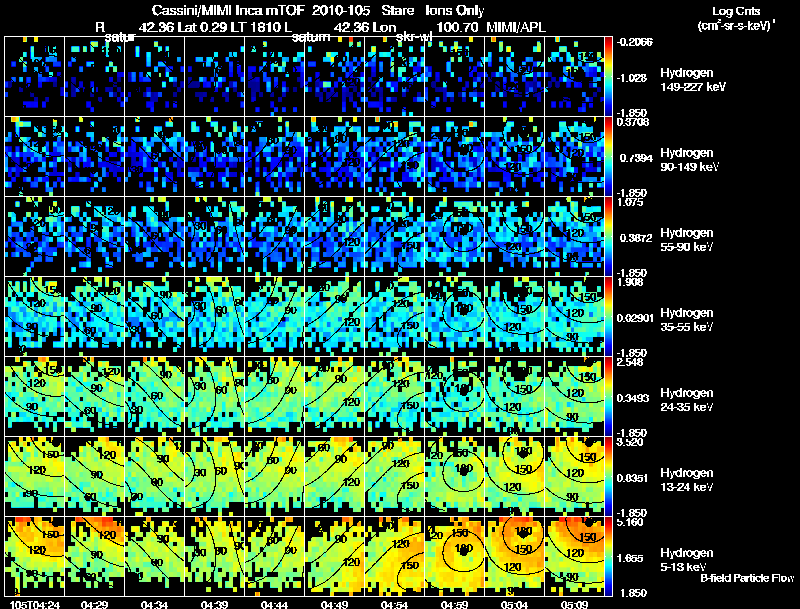Image resolution: width=800 pixels, height=609 pixels.
Task: Click the '04:44' time label
Action: click(x=274, y=604)
